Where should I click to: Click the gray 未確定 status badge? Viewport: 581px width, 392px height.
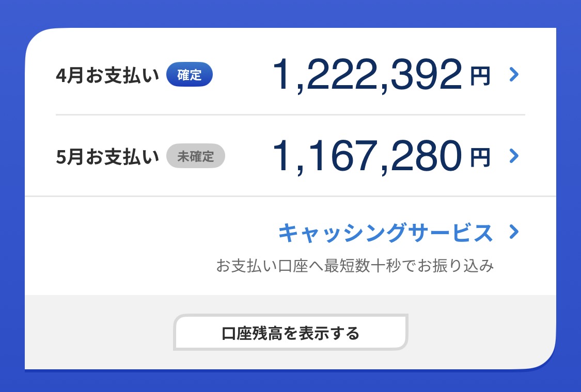[x=195, y=156]
